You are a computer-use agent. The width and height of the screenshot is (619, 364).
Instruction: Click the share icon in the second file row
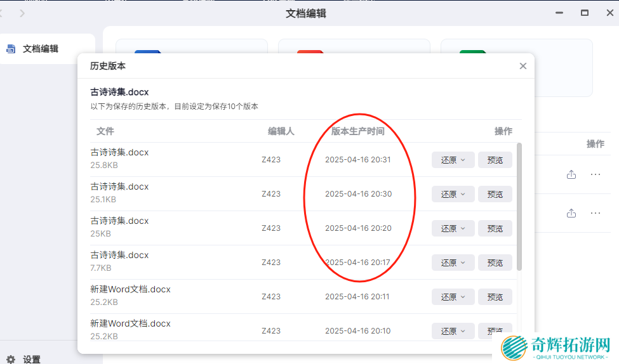click(571, 213)
